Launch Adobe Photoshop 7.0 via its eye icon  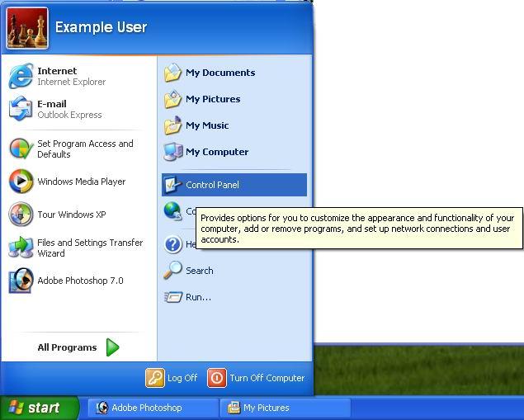[21, 281]
